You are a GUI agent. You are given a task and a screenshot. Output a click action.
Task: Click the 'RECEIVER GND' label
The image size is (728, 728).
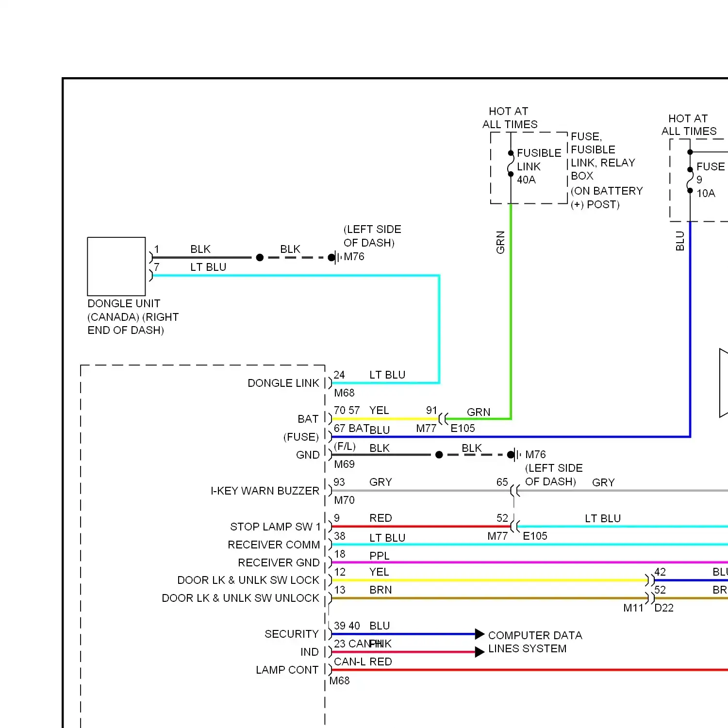pos(279,563)
